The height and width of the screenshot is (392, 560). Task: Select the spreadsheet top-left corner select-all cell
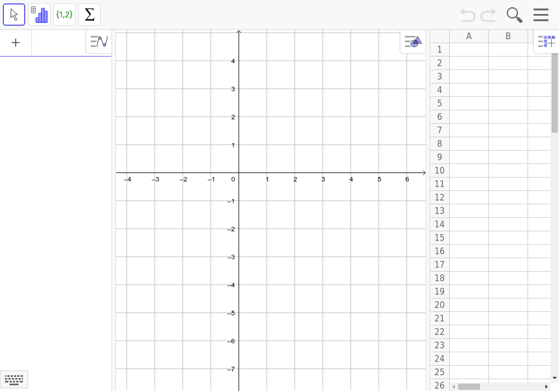(440, 36)
